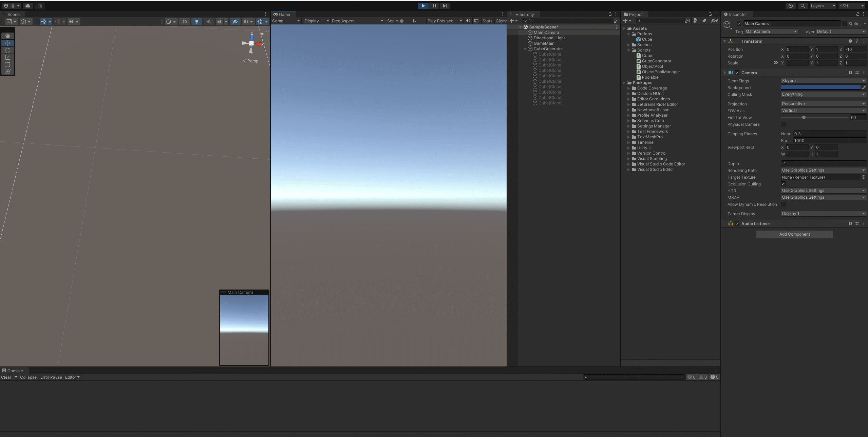Select the Hand tool in Scene view
Viewport: 868px width, 437px height.
[8, 36]
